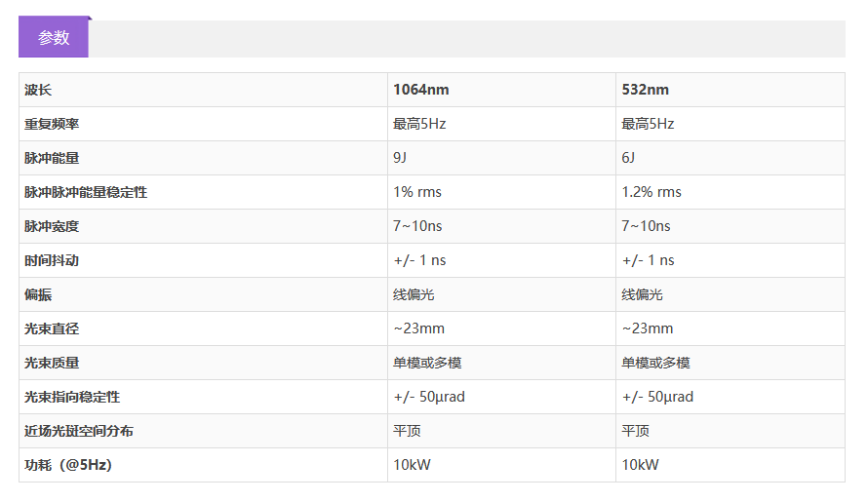Click the 偏振 row label
868x502 pixels.
[38, 294]
